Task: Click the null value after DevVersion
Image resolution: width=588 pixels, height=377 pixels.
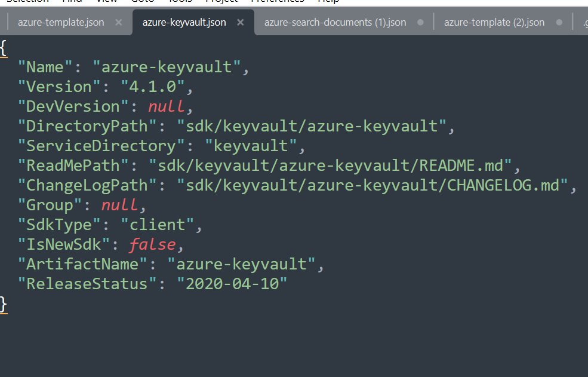Action: pos(166,106)
